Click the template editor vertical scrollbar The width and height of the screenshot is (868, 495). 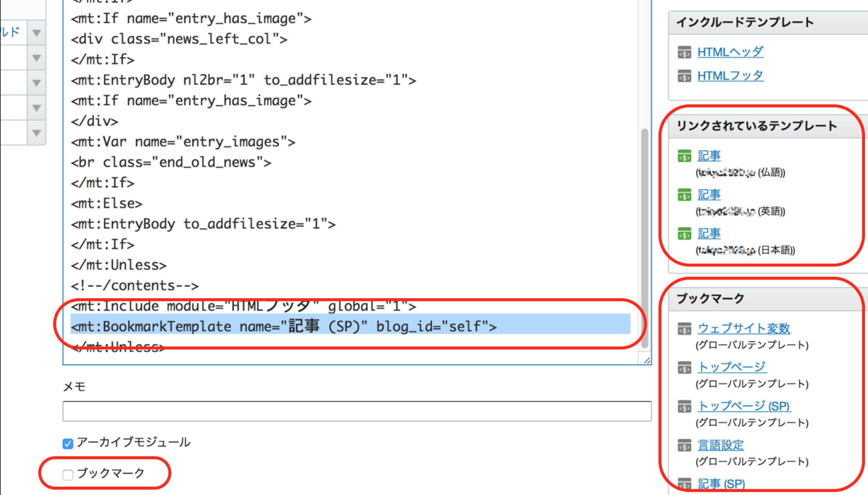(x=644, y=238)
